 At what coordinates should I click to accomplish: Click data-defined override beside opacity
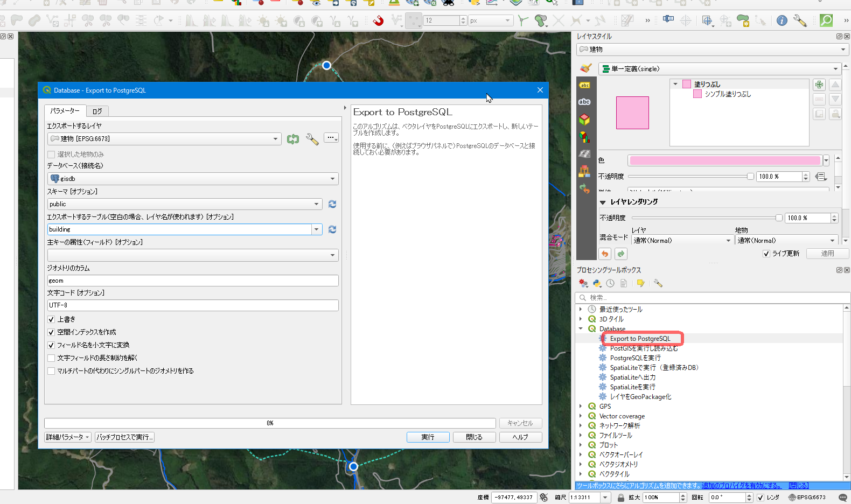(x=821, y=177)
